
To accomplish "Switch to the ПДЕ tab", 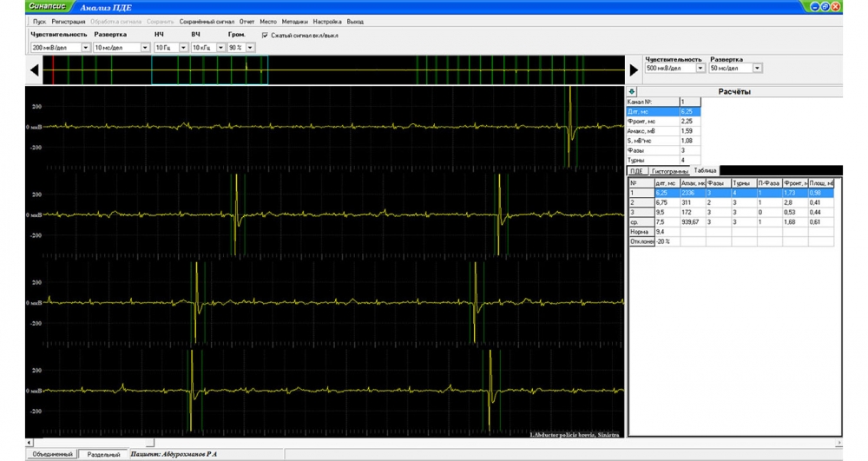I will coord(637,171).
